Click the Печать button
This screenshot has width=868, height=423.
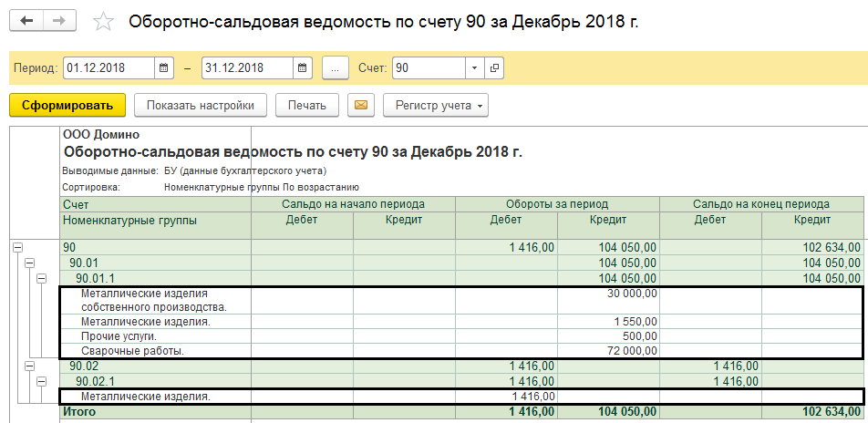tap(307, 105)
